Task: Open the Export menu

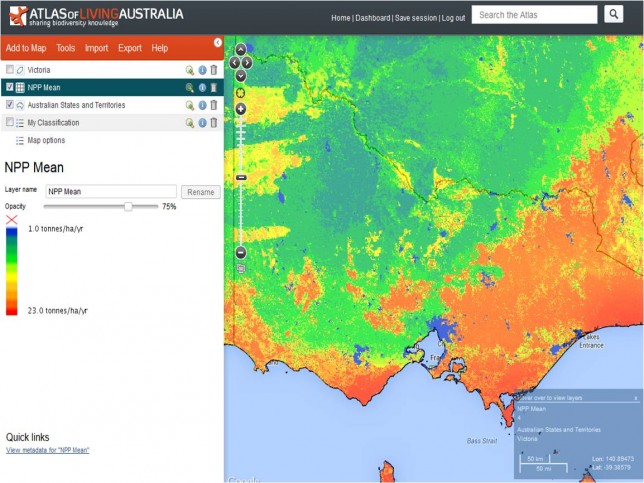Action: click(x=129, y=48)
